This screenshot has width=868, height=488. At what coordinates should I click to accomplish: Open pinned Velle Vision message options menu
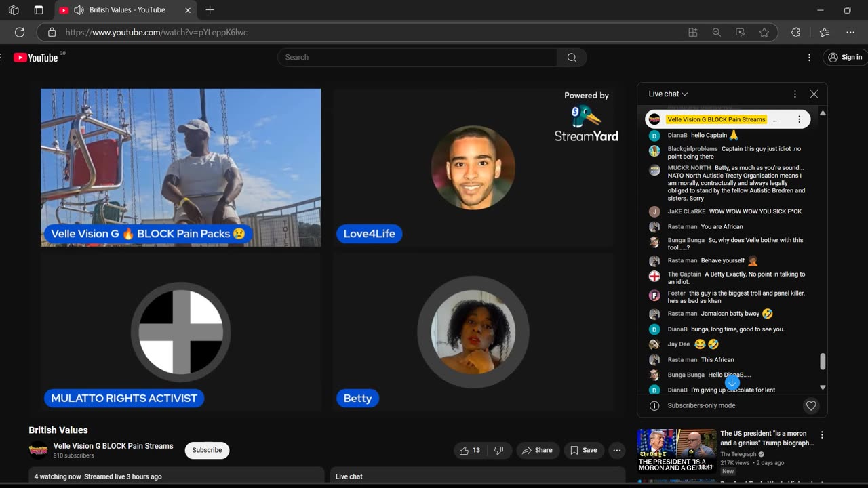tap(799, 119)
